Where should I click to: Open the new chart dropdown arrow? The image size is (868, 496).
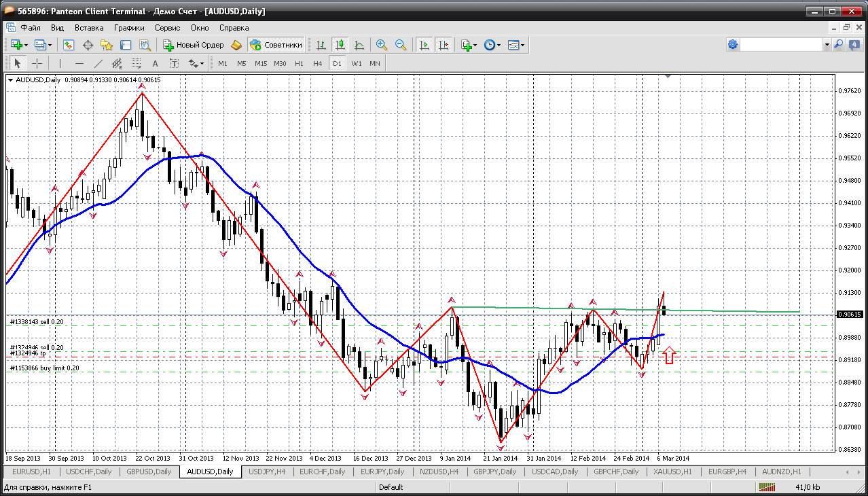[x=26, y=45]
